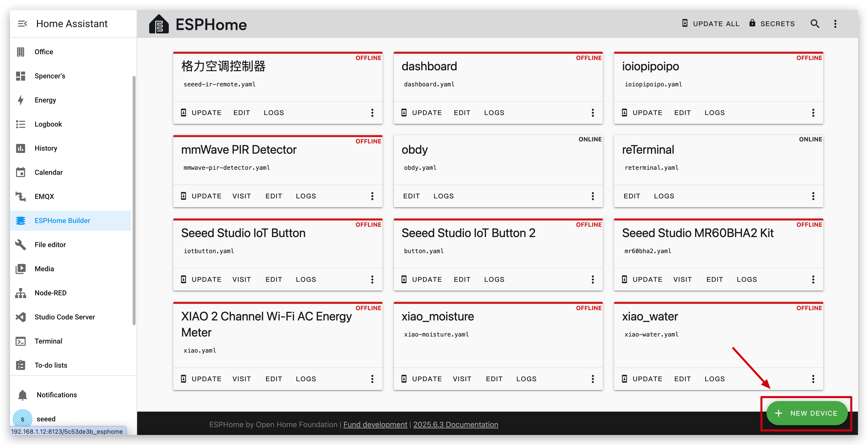Click EDIT on obdy card

411,196
